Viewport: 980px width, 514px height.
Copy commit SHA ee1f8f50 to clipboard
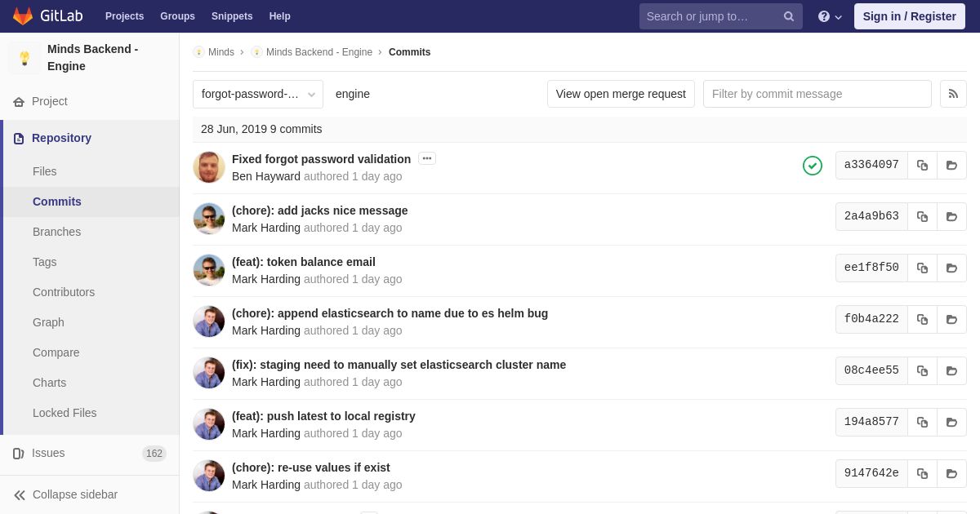point(922,268)
